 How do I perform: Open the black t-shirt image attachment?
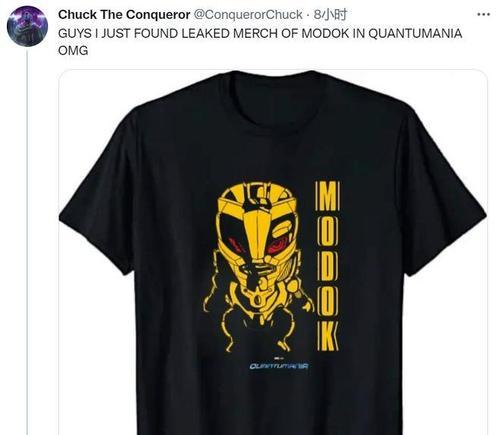[x=273, y=252]
